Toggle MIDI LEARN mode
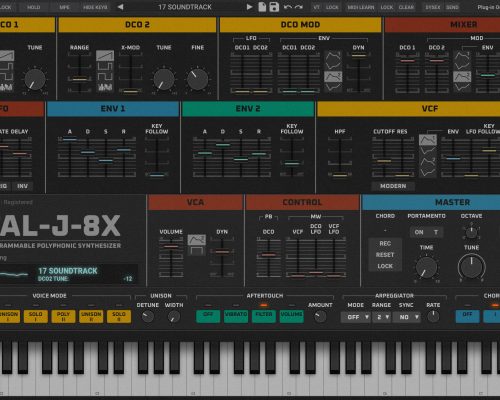Image resolution: width=500 pixels, height=400 pixels. pos(361,7)
